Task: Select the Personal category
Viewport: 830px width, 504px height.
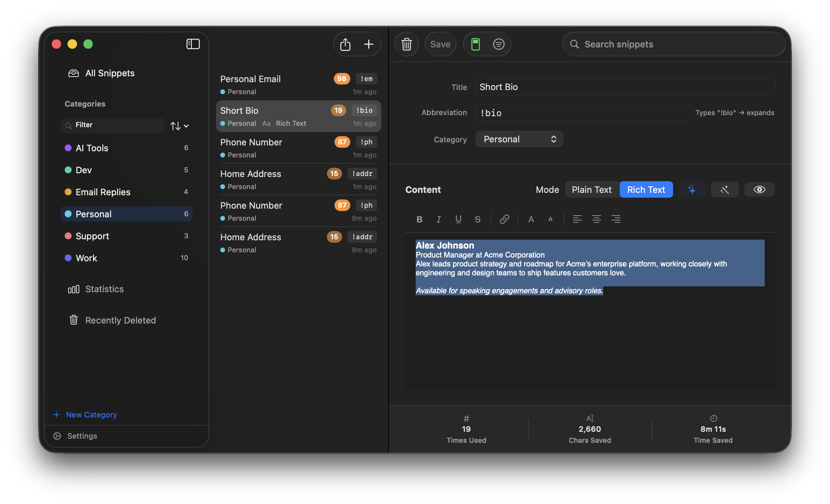Action: 126,214
